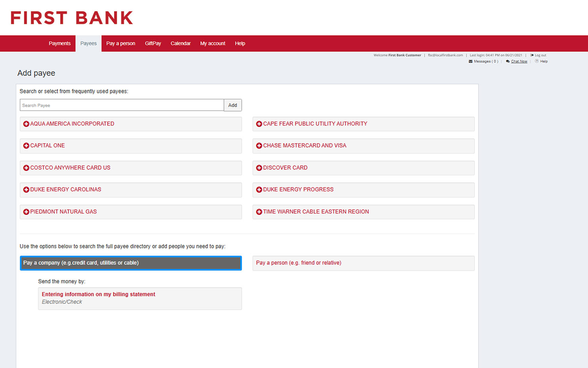Image resolution: width=588 pixels, height=368 pixels.
Task: Open the Calendar tab
Action: (x=180, y=44)
